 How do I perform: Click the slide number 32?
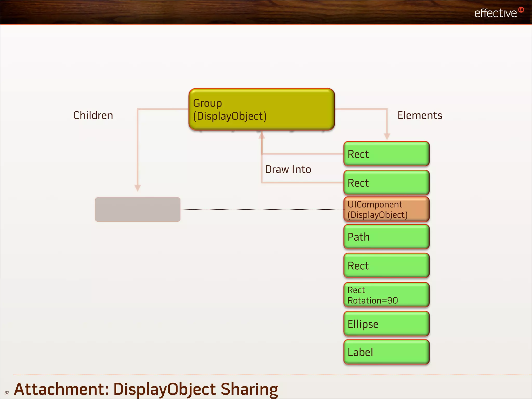coord(7,393)
